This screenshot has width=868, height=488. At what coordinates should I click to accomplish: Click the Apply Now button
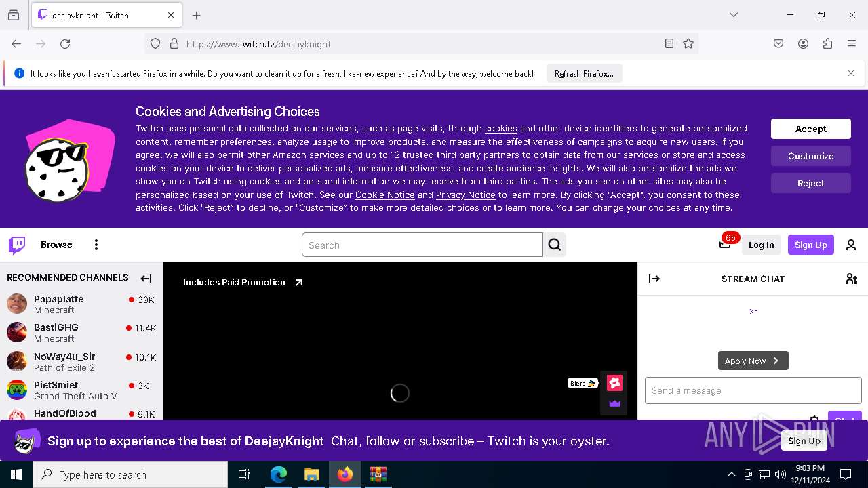coord(753,361)
